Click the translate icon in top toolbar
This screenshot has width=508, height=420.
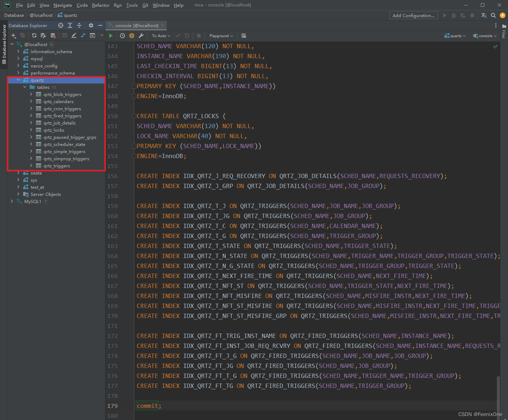(x=484, y=15)
